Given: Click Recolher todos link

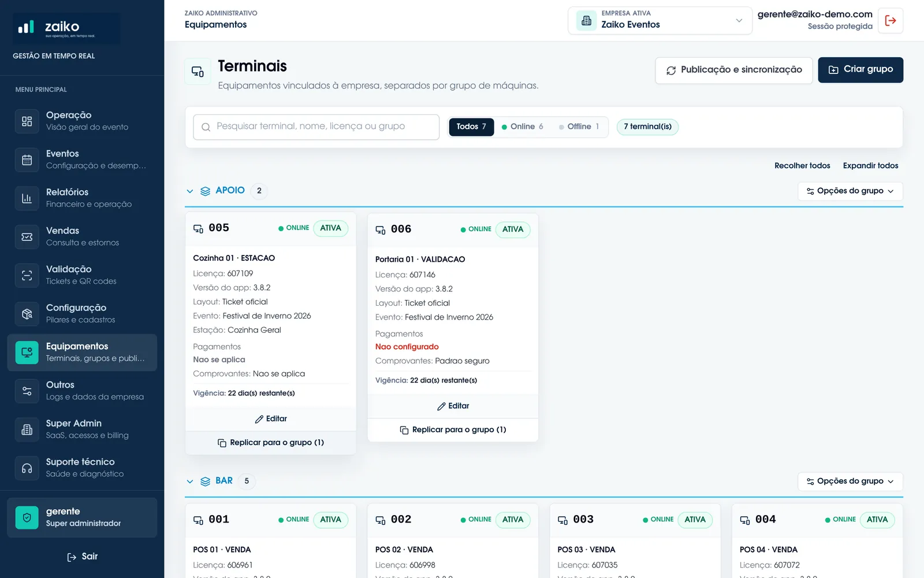Looking at the screenshot, I should tap(802, 166).
